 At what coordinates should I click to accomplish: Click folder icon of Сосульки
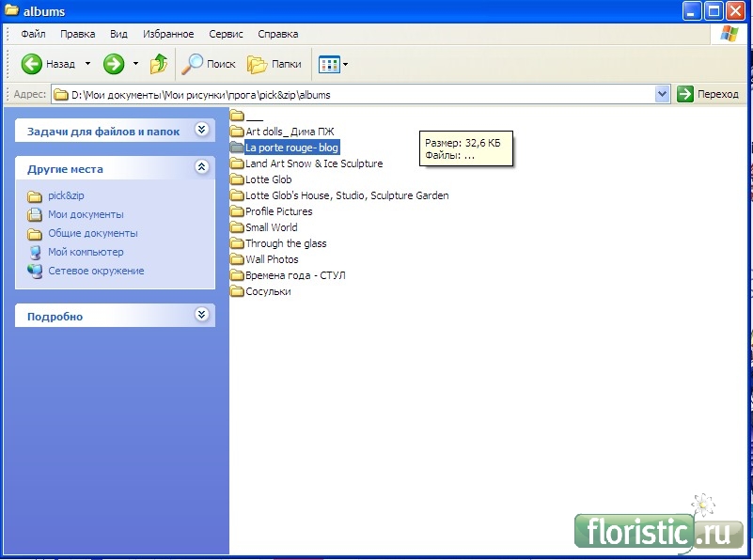(237, 290)
